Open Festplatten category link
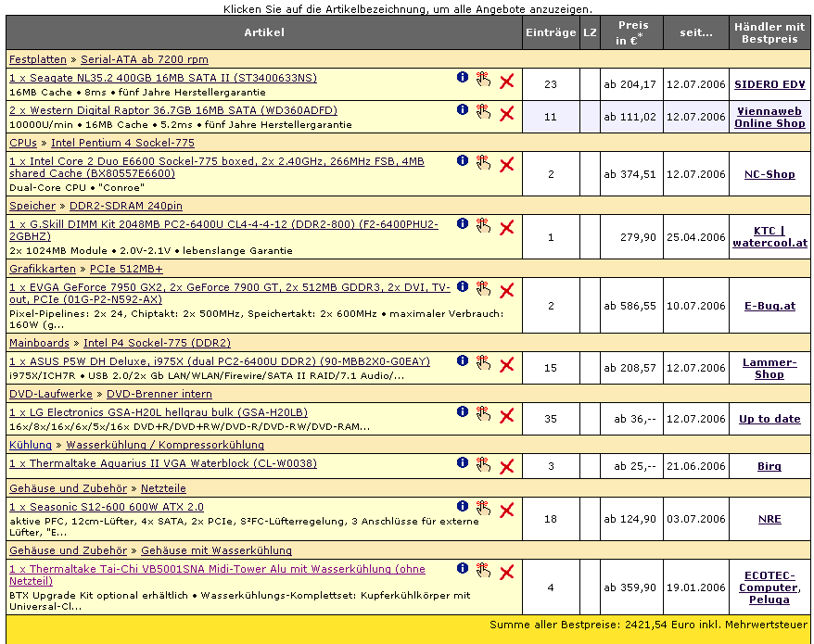Screen dimensions: 814x644 coord(38,59)
